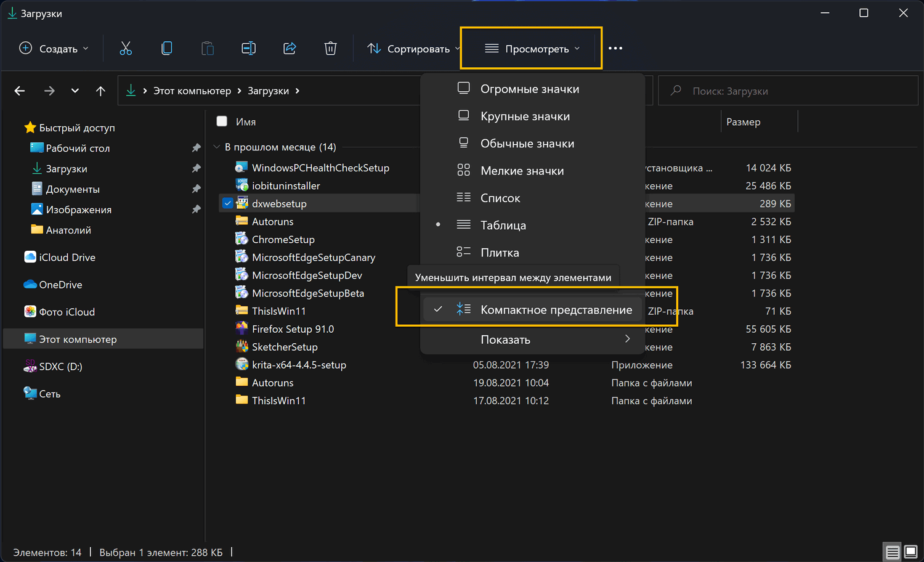
Task: Choose the Плитка layout option
Action: (x=500, y=253)
